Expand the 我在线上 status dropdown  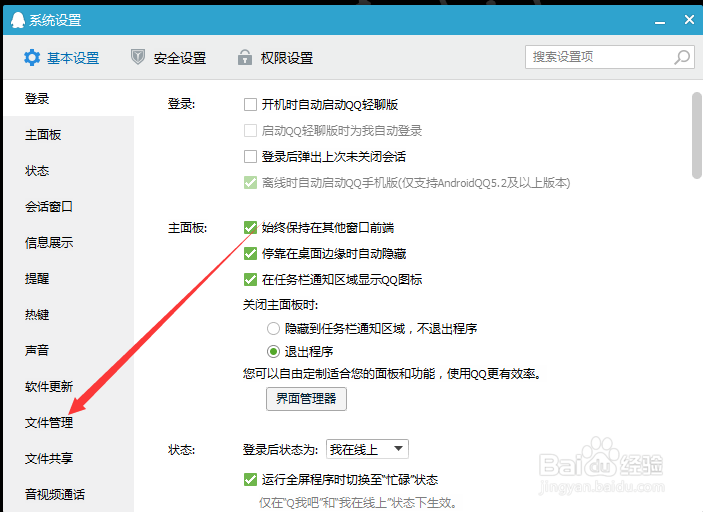(x=367, y=449)
